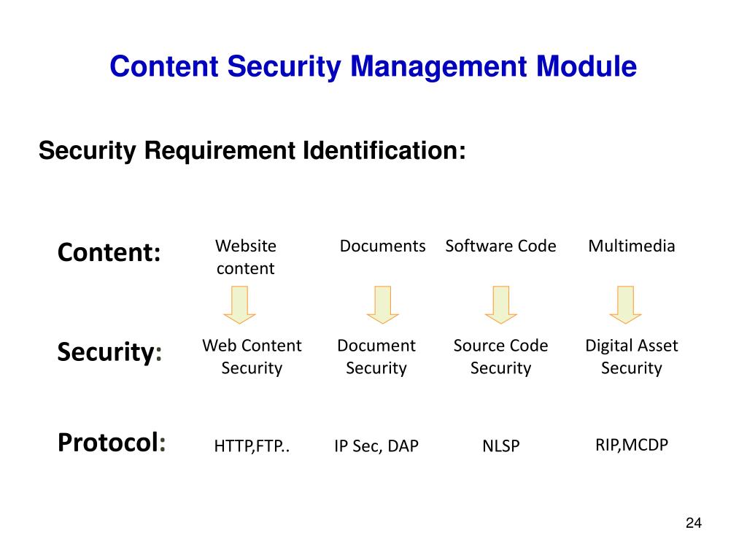Select the Digital Asset Security text
Screen dimensions: 747x560
[632, 357]
